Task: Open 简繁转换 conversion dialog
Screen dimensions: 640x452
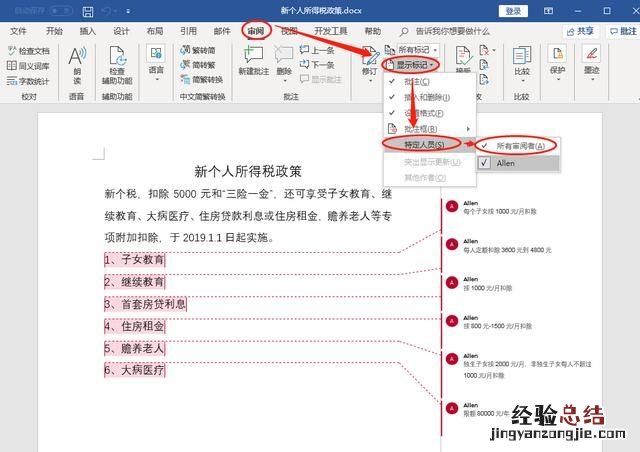Action: pos(202,80)
